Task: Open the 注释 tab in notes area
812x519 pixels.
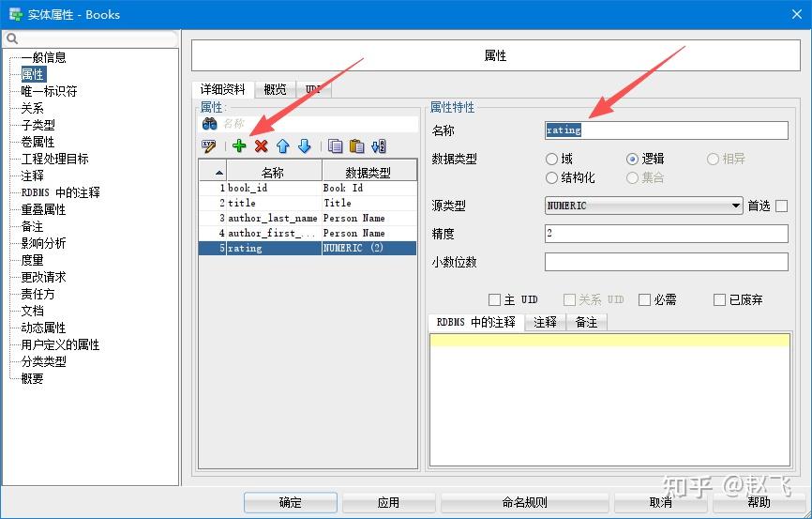Action: pyautogui.click(x=545, y=323)
